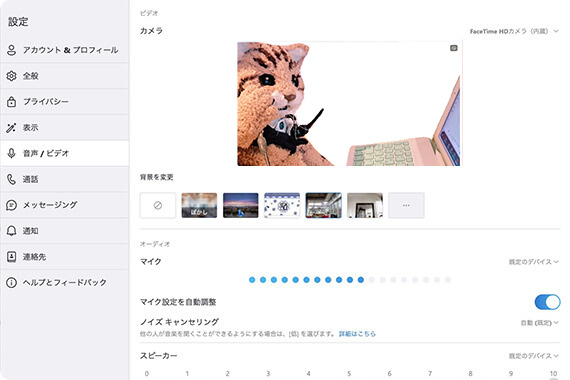Choose the selected office interior background

click(x=324, y=205)
